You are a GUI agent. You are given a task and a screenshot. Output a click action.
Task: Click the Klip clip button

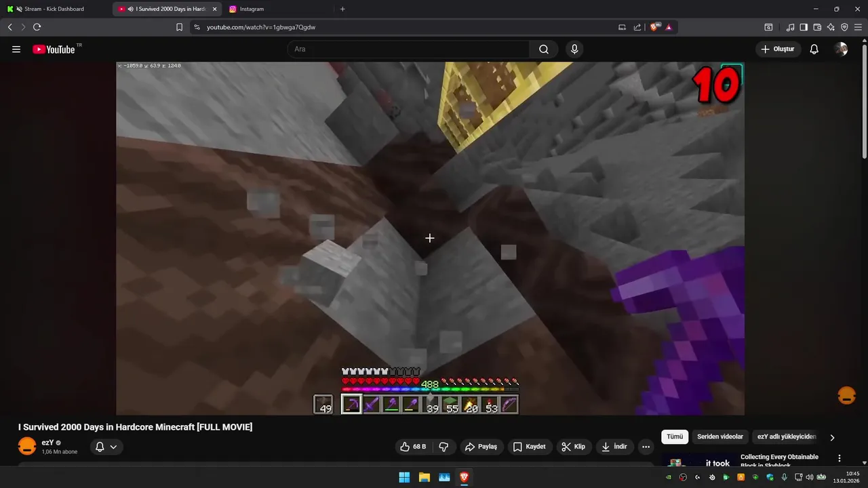click(574, 447)
